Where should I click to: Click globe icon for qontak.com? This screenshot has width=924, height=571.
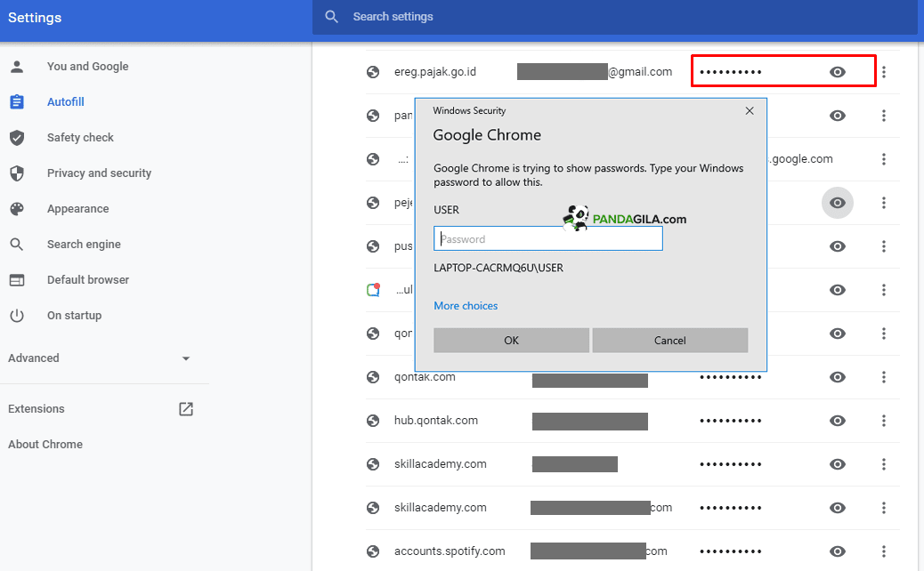[373, 377]
